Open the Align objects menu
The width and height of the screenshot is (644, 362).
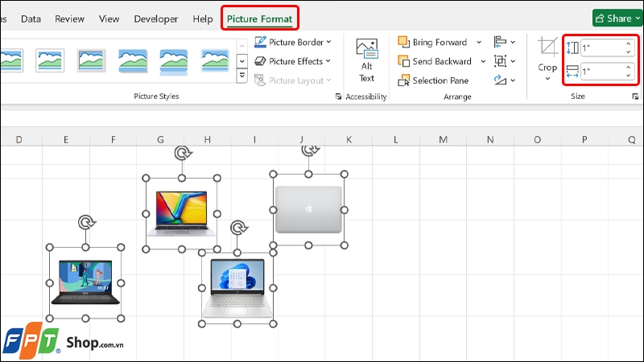point(505,42)
